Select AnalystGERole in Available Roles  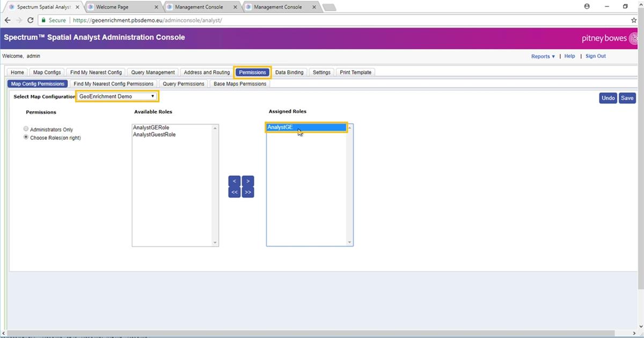172,128
